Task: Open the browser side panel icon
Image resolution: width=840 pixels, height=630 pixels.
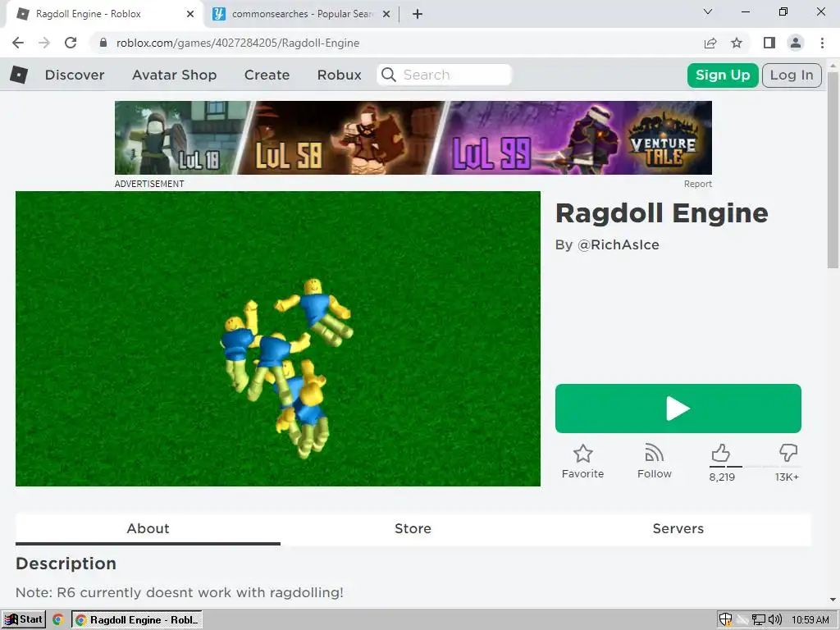Action: point(769,43)
